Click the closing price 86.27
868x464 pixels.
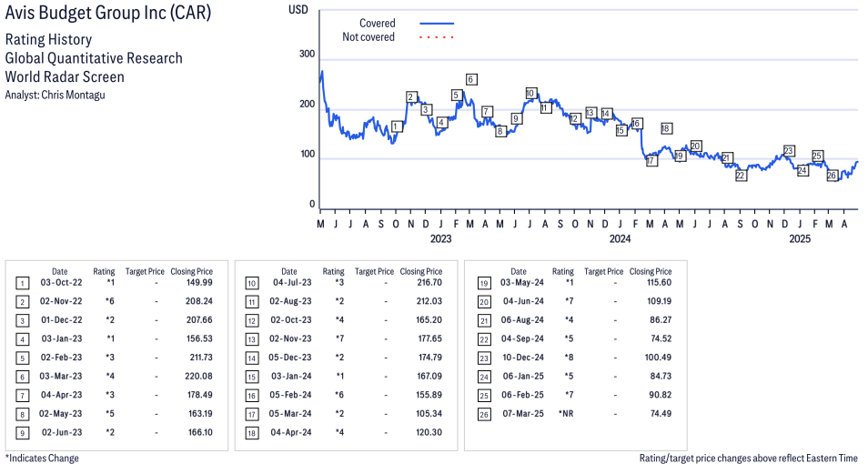661,320
